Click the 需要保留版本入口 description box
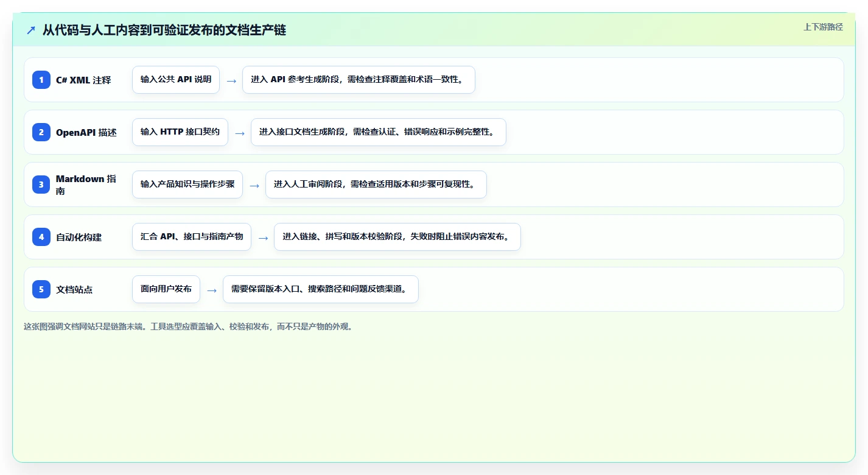Viewport: 868px width, 475px height. [x=321, y=289]
